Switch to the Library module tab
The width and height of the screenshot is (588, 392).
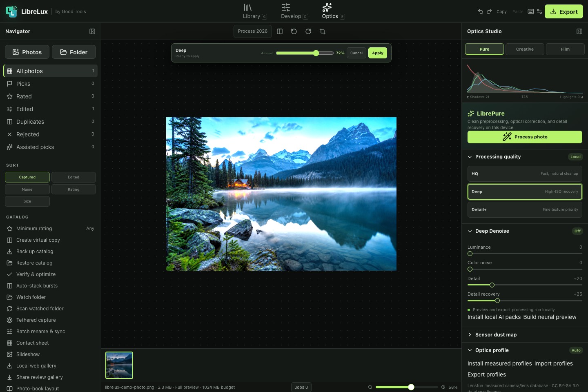pyautogui.click(x=254, y=11)
